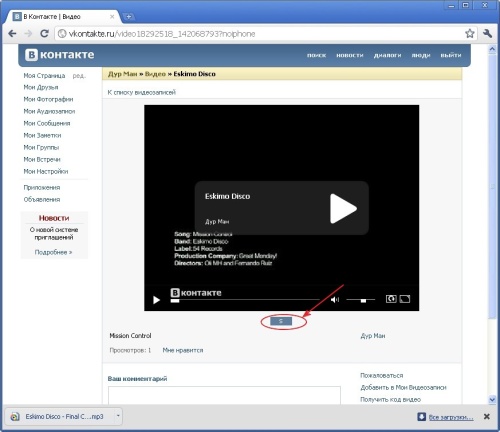
Task: Open Приложения link
Action: [42, 187]
